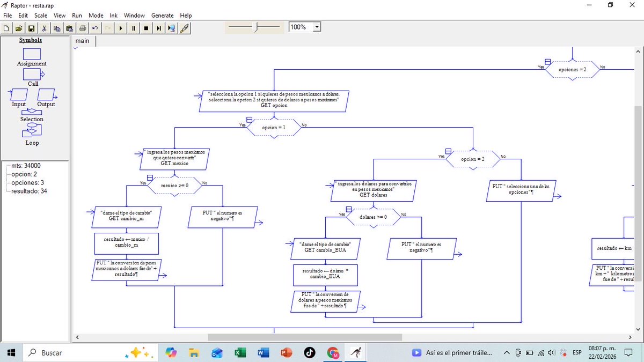Screen dimensions: 644x362
Task: Open the File menu
Action: (8, 16)
